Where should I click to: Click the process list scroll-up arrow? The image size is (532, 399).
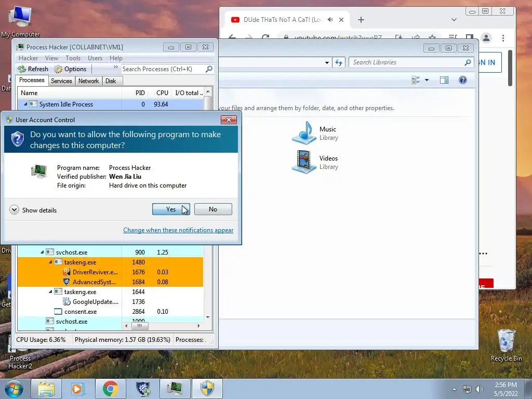208,91
